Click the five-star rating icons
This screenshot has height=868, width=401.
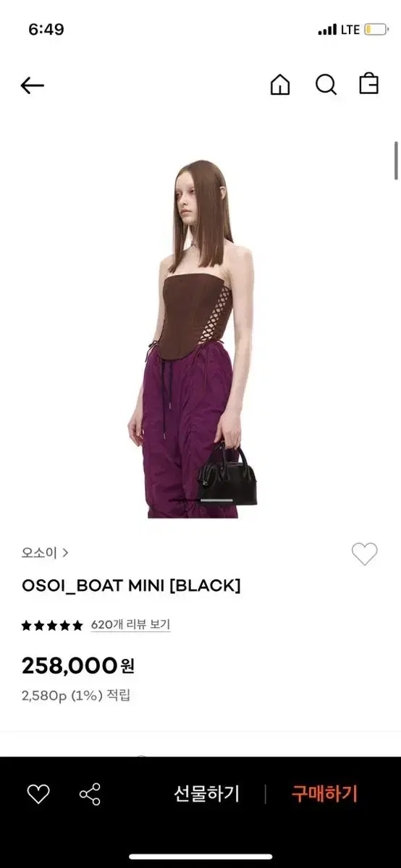pos(52,625)
